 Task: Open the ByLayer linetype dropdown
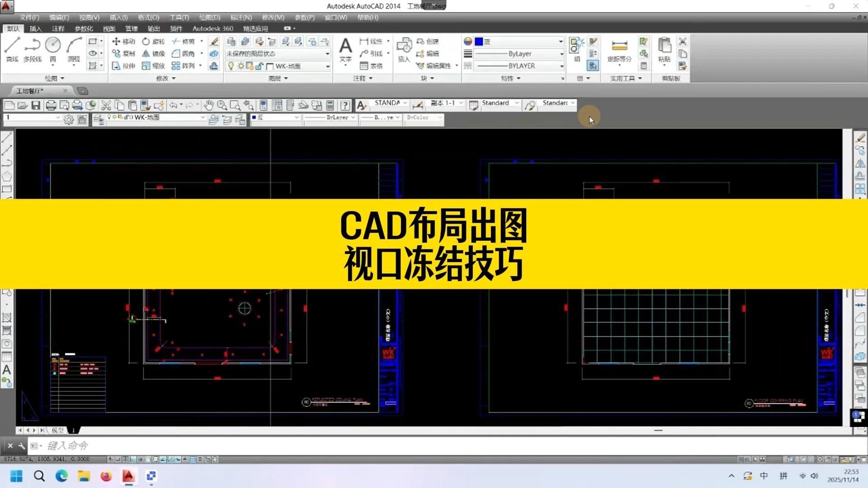(561, 53)
